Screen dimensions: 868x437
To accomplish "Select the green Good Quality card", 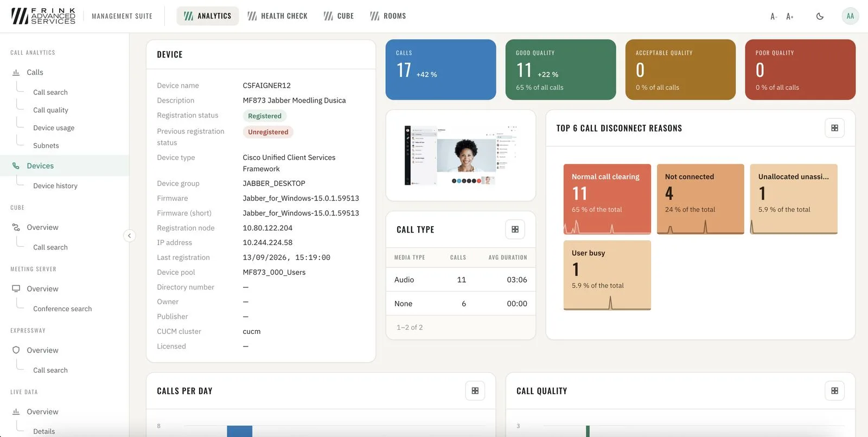I will coord(560,69).
